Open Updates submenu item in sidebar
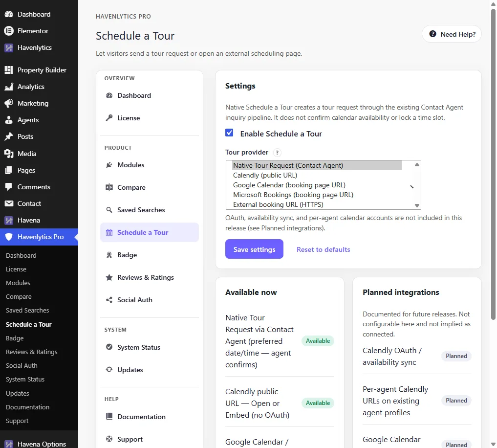 pyautogui.click(x=18, y=393)
